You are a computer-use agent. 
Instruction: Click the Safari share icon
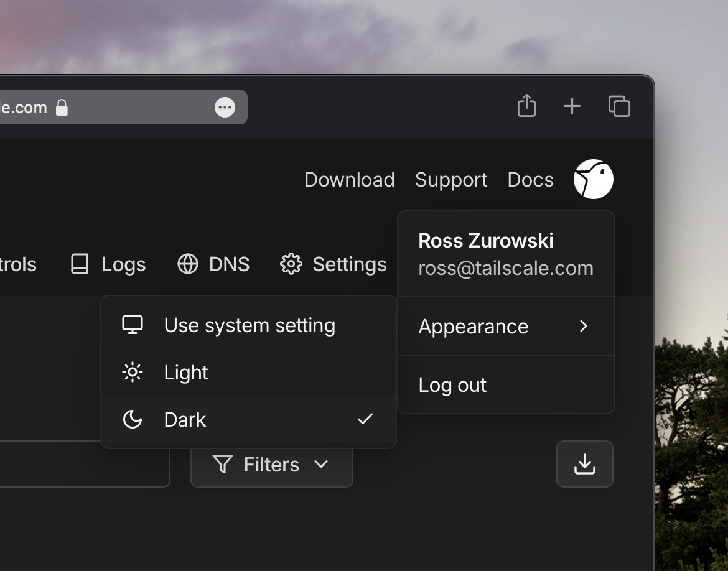pos(526,106)
